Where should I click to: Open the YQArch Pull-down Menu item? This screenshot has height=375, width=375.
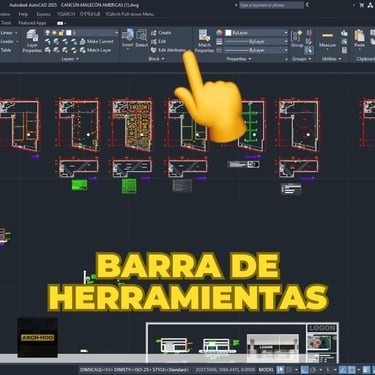(130, 14)
